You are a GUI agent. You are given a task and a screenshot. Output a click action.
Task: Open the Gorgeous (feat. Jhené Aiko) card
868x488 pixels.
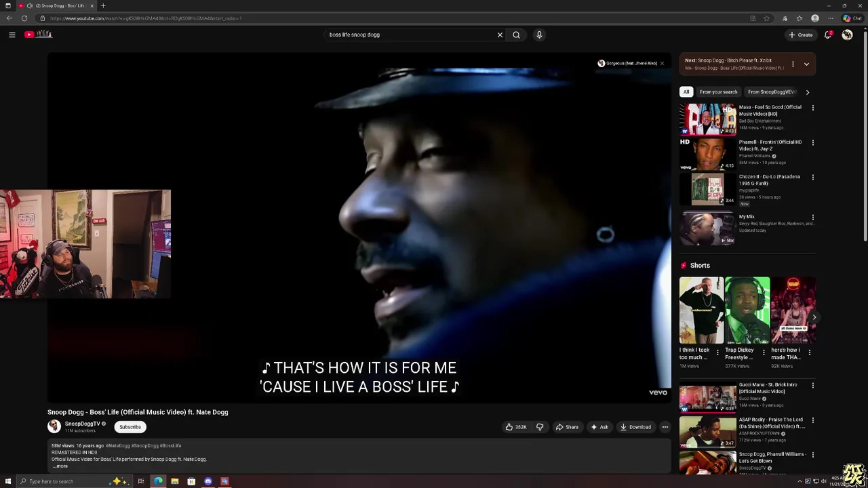tap(627, 64)
